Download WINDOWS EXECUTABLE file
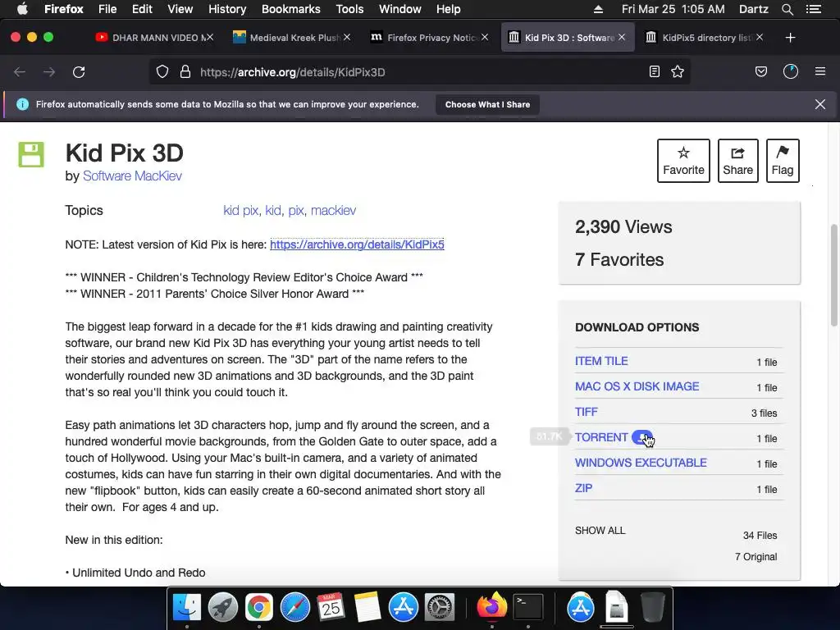This screenshot has width=840, height=630. point(641,463)
